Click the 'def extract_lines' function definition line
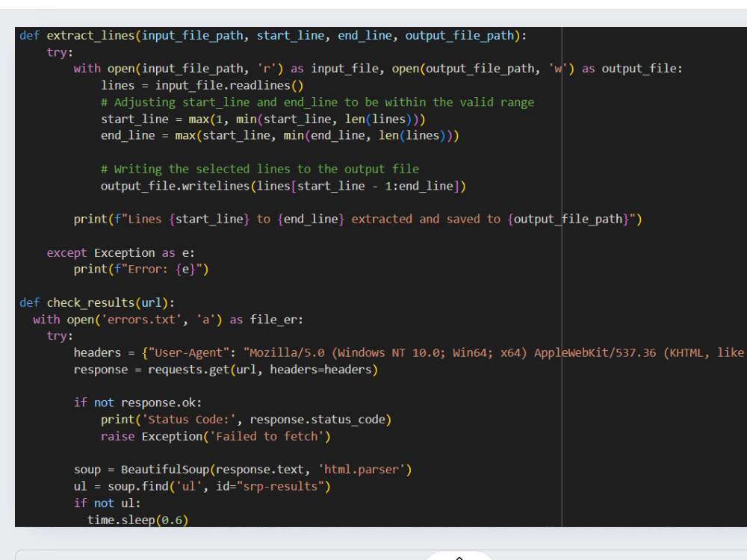Viewport: 747px width, 560px height. [273, 36]
